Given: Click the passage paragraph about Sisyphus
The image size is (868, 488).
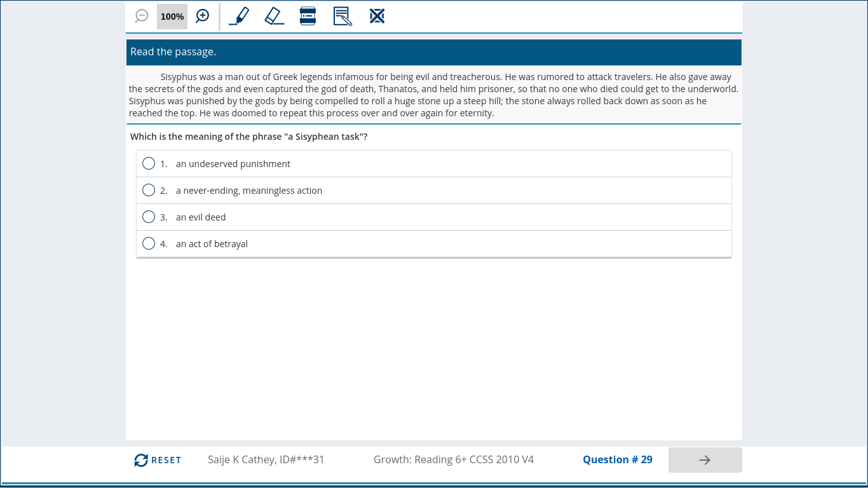Looking at the screenshot, I should [x=434, y=95].
